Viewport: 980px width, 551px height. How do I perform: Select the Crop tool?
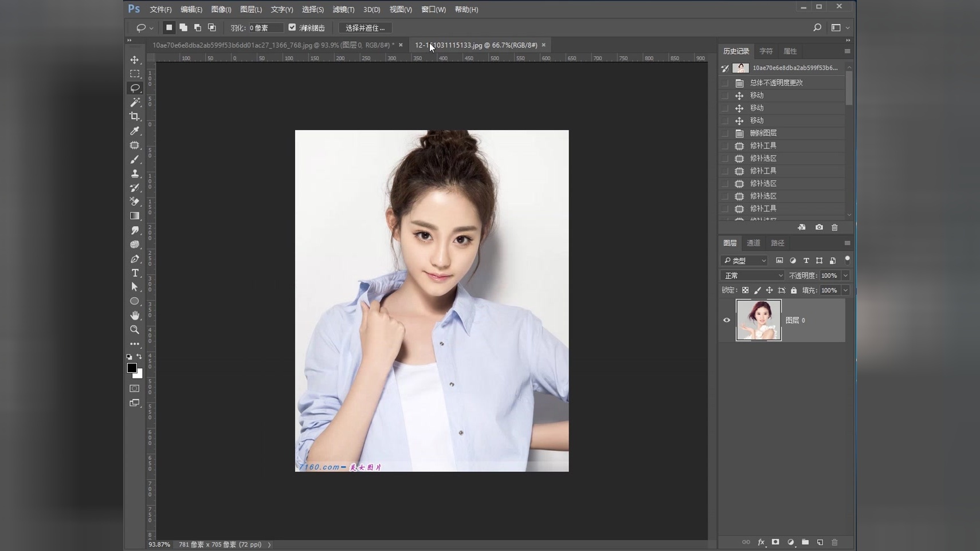click(x=135, y=116)
